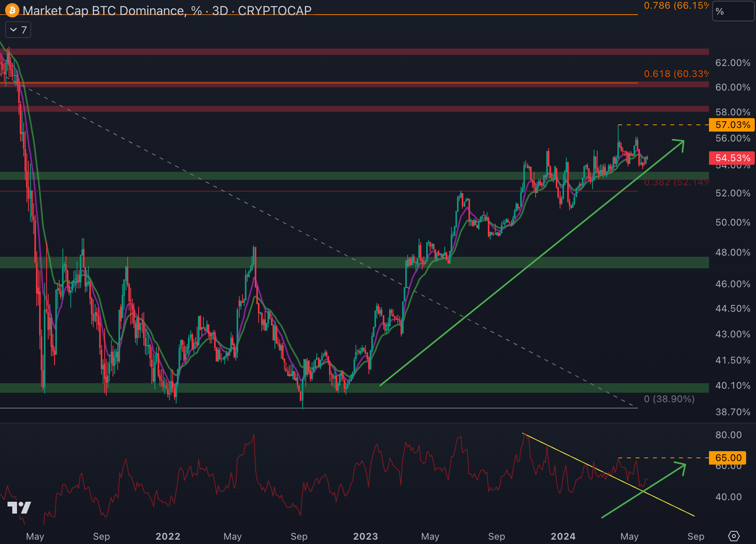Screen dimensions: 756x544
Task: Click the Bitcoin symbol logo icon
Action: (12, 10)
